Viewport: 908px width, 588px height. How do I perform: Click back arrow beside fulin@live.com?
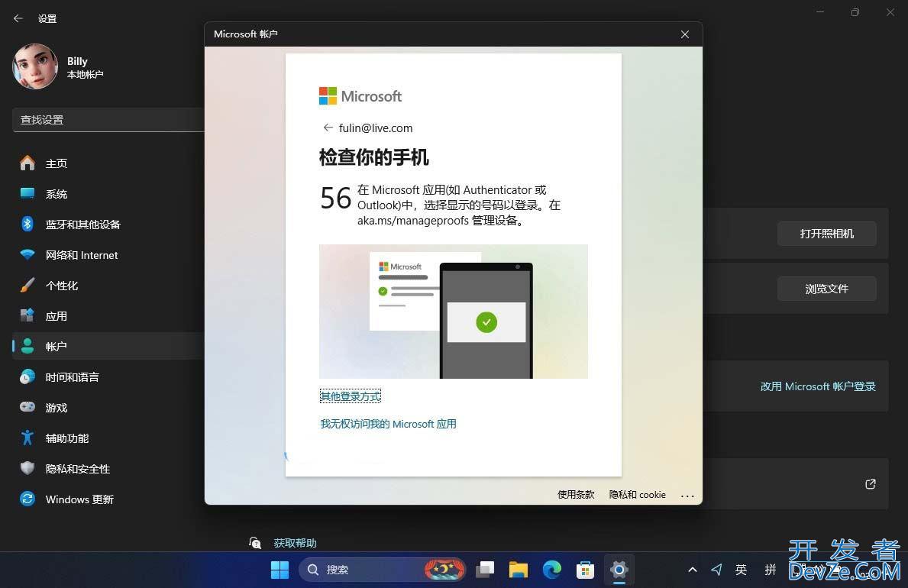click(x=328, y=128)
